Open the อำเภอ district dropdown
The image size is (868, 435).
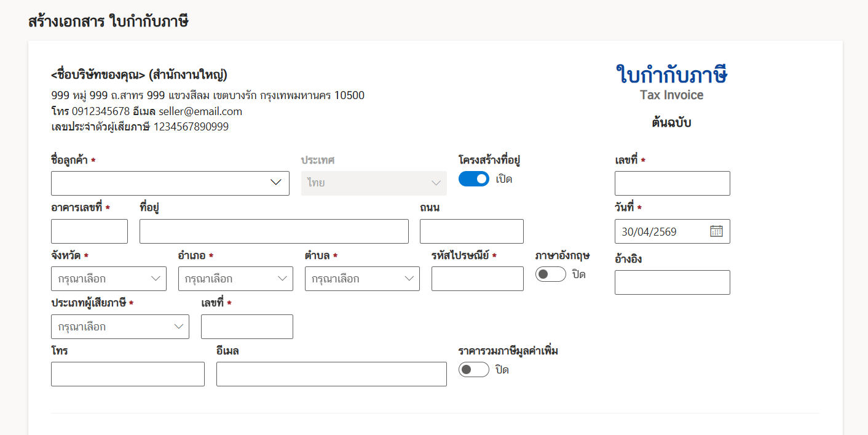coord(235,279)
